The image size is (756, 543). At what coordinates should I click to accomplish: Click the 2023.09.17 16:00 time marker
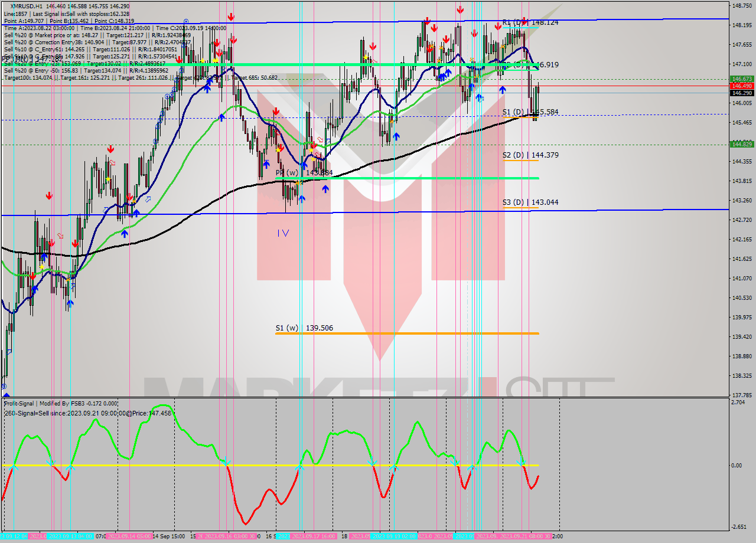(315, 537)
